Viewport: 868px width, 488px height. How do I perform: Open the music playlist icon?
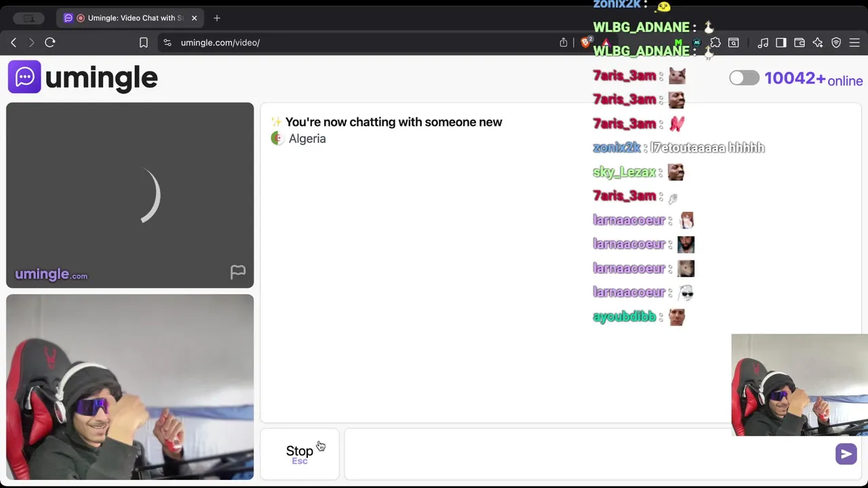coord(763,43)
